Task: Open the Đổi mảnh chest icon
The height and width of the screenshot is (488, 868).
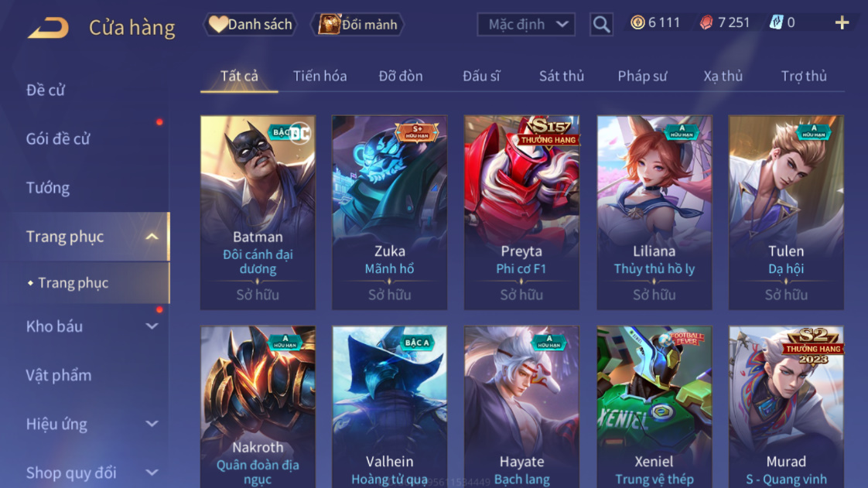Action: 329,24
